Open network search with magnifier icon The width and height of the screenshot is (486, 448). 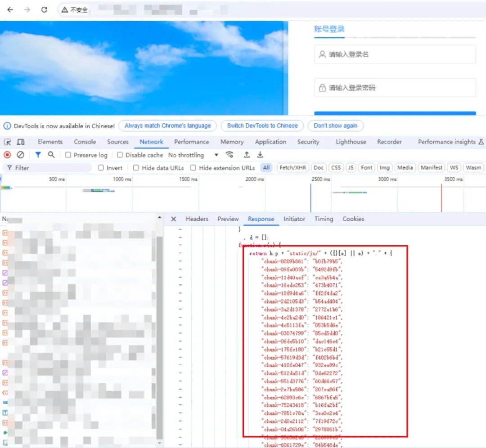51,155
